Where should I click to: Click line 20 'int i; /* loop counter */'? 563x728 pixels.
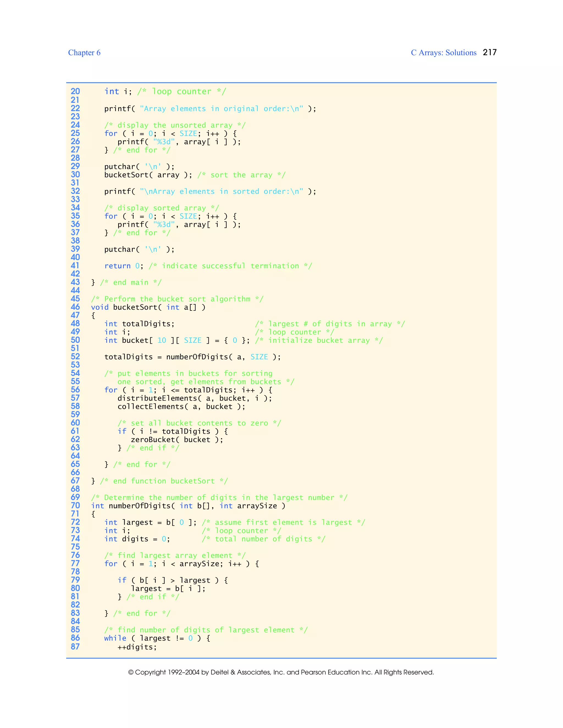pyautogui.click(x=165, y=92)
